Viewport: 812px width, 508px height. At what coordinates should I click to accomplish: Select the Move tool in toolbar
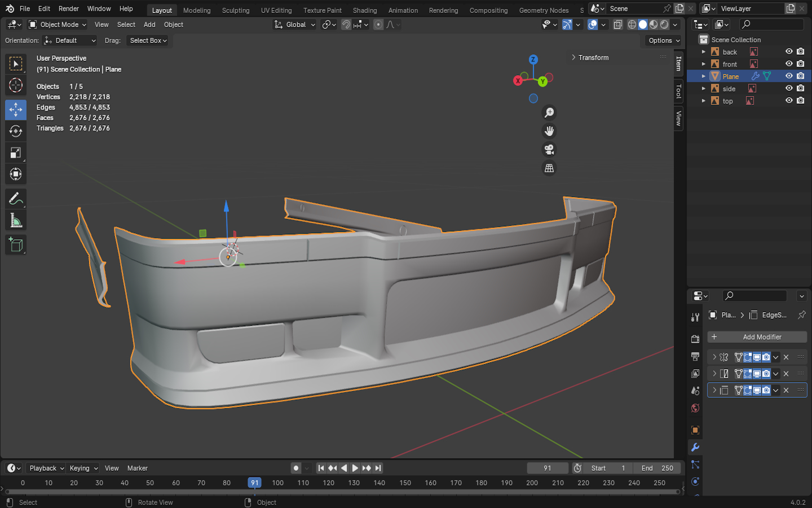click(x=16, y=110)
